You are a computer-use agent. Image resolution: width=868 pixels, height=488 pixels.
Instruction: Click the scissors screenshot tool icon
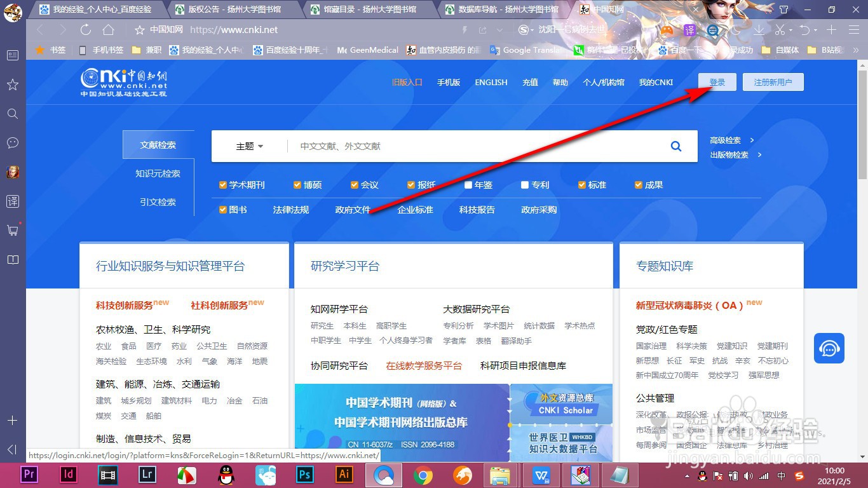tap(780, 30)
